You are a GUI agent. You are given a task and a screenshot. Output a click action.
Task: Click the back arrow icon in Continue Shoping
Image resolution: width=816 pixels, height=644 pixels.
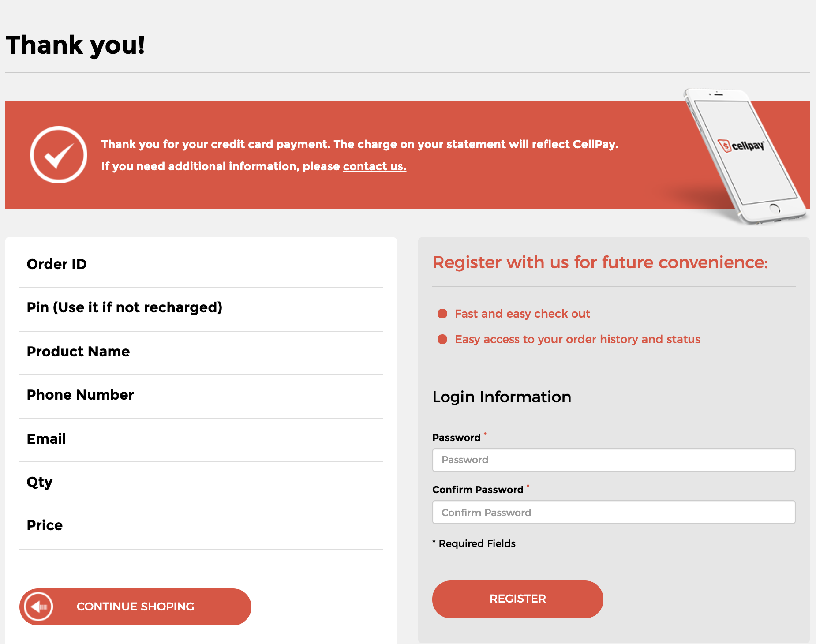click(39, 607)
